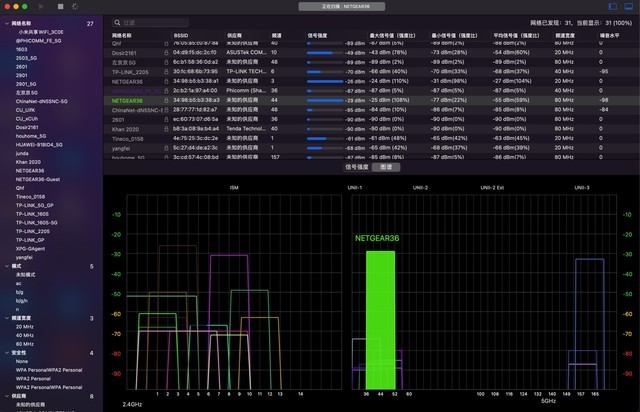640x412 pixels.
Task: Select XPG-GAgent in sidebar
Action: click(x=30, y=249)
